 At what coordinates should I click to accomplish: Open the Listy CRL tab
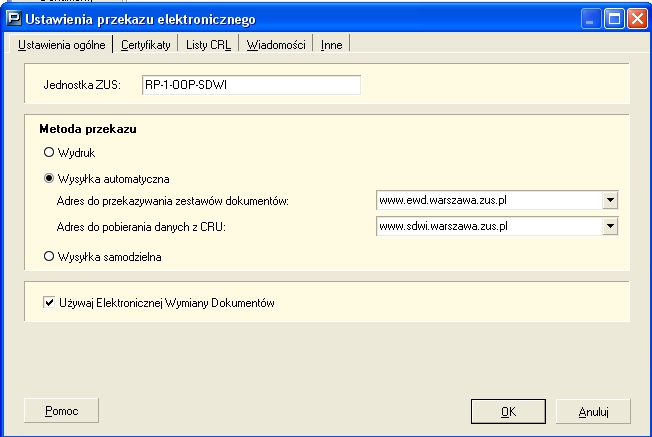[209, 45]
